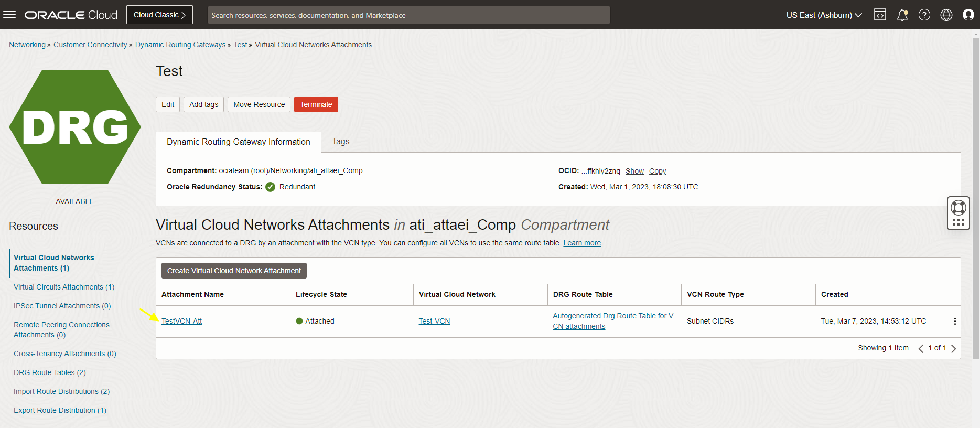
Task: Open the hamburger navigation menu
Action: 9,15
